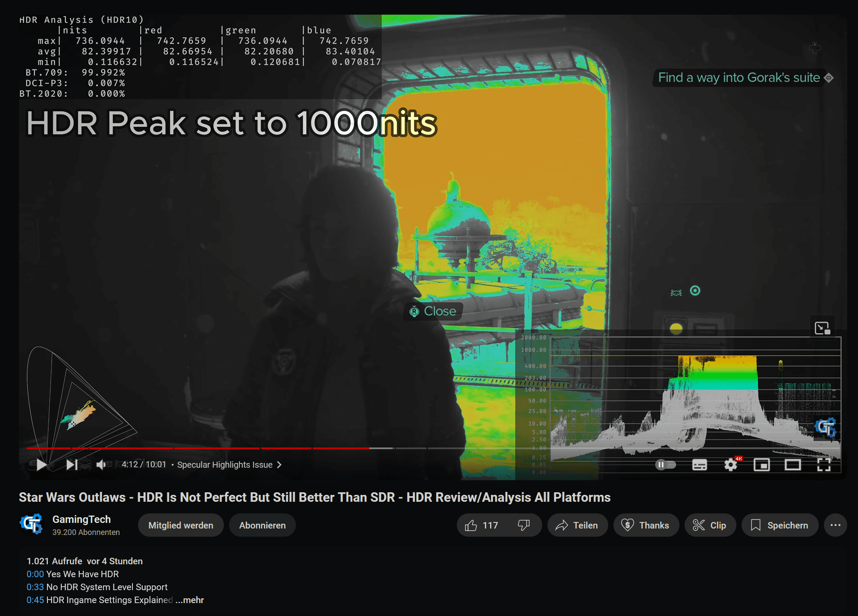Click the 4:12 / 10:01 time display
The image size is (858, 616).
tap(144, 465)
